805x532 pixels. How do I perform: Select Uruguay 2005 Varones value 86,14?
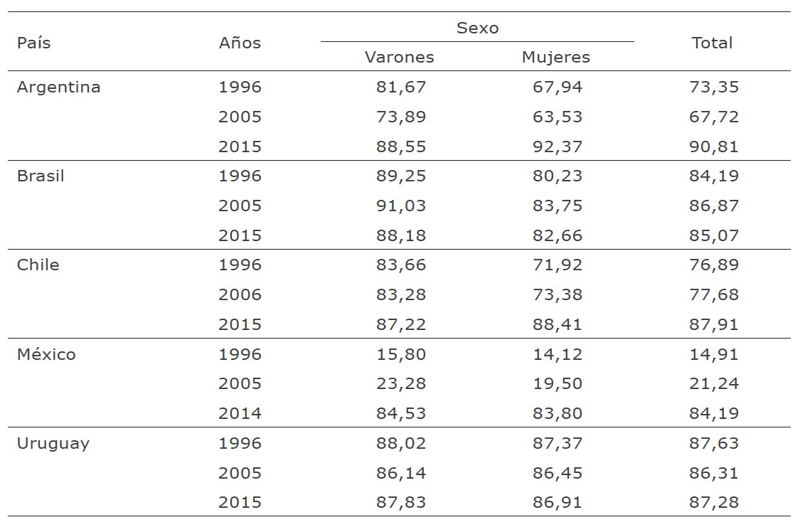pos(401,473)
